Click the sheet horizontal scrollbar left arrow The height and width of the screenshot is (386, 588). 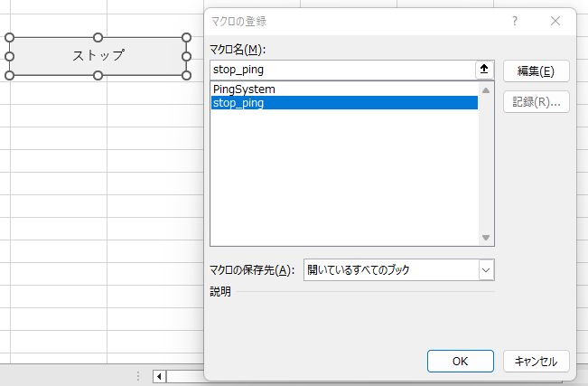click(x=160, y=376)
